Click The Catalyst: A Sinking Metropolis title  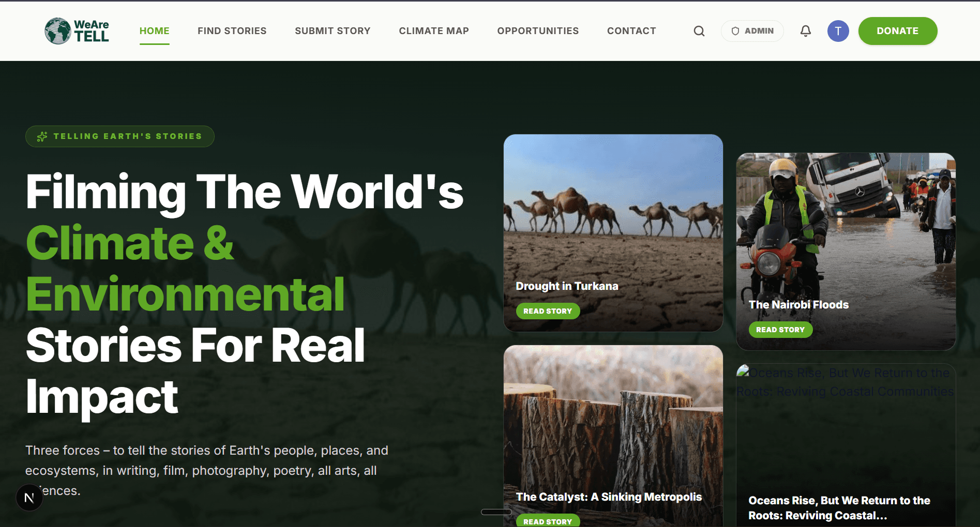click(x=609, y=497)
